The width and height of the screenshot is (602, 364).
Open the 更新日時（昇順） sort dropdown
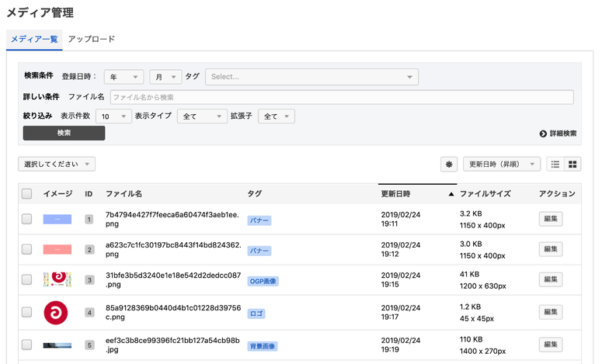(x=502, y=165)
